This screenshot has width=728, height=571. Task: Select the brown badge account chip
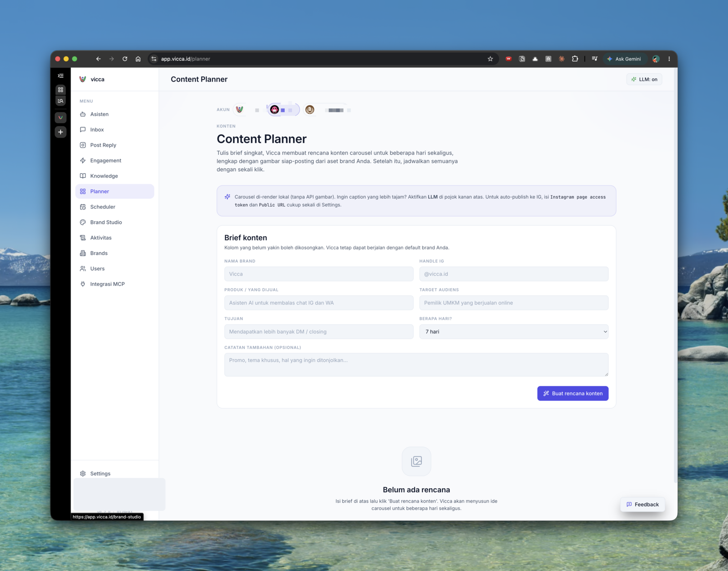[310, 110]
